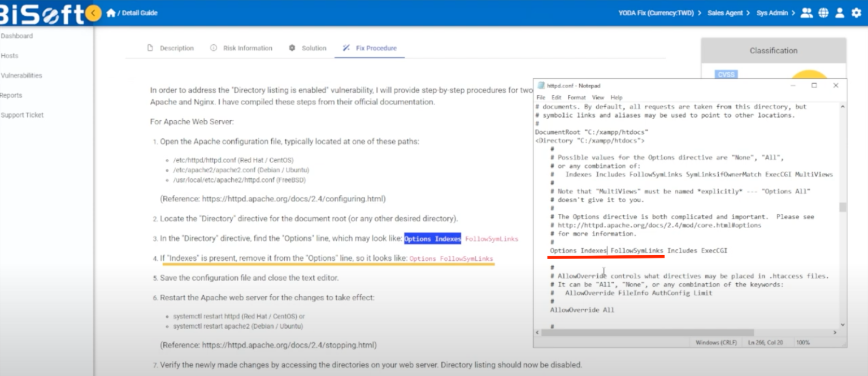Open the user profile icon
The image size is (868, 376).
click(x=840, y=12)
